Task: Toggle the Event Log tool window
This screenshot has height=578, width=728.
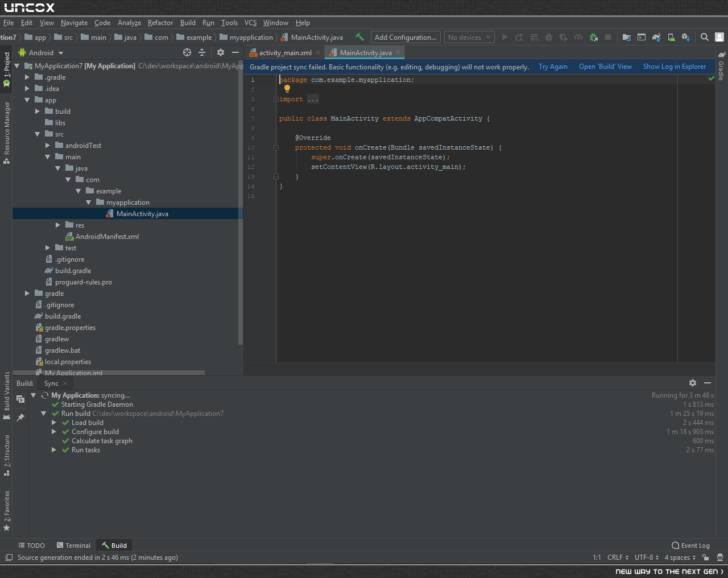Action: (690, 546)
